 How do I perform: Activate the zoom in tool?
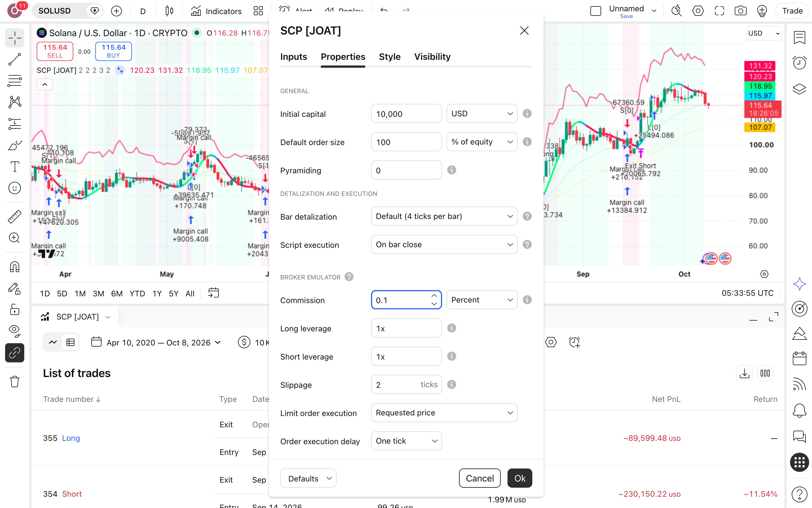[x=14, y=238]
